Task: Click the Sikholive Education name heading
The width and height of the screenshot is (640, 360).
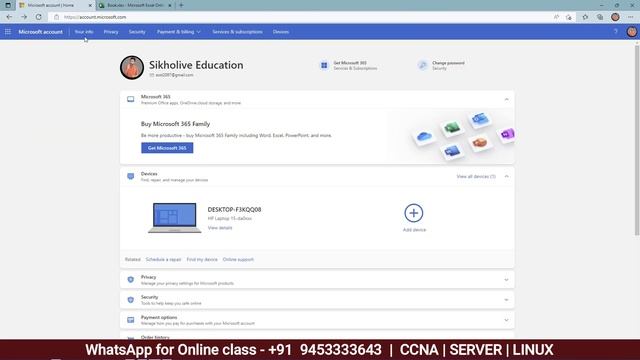Action: (x=196, y=65)
